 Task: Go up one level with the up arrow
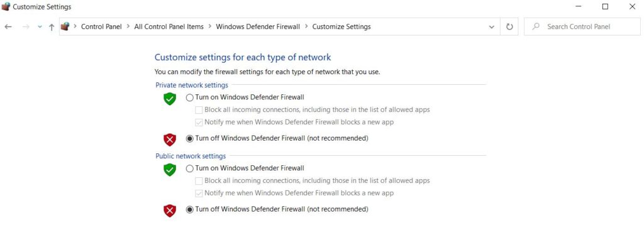pyautogui.click(x=52, y=27)
